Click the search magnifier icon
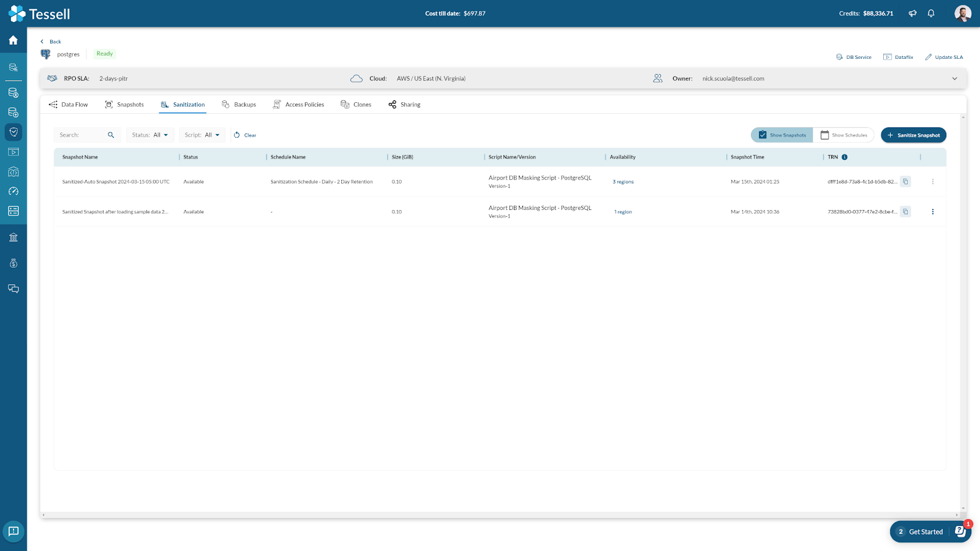Screen dimensions: 980x551 (x=111, y=135)
